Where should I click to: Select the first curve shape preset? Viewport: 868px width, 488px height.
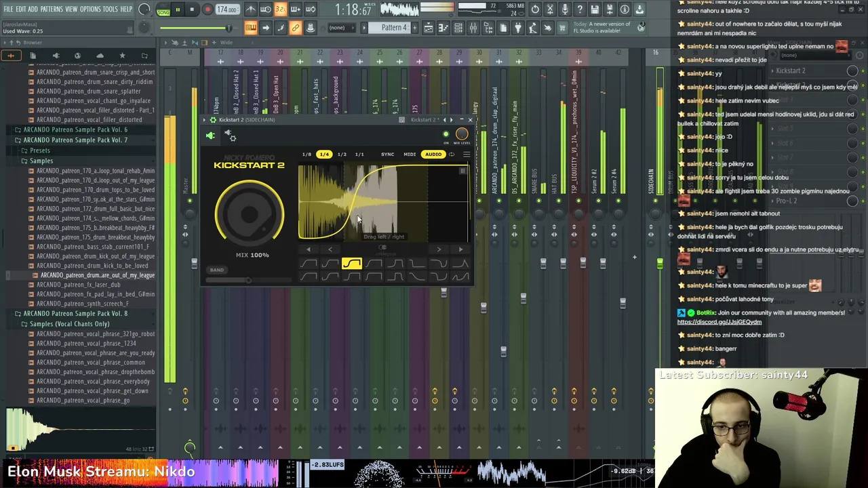[309, 263]
